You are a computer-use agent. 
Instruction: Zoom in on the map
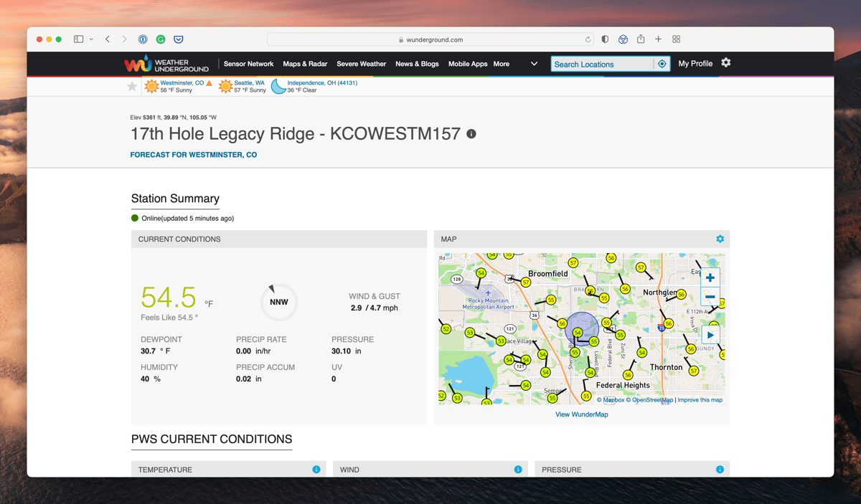click(710, 277)
